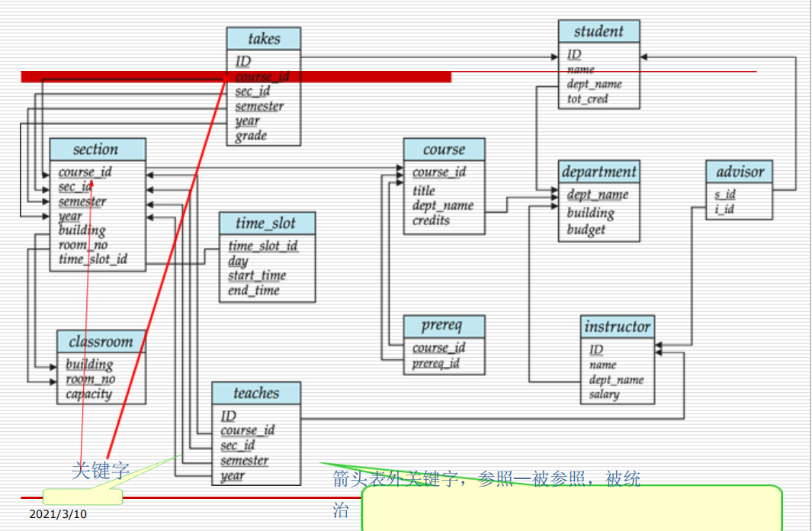Image resolution: width=812 pixels, height=531 pixels.
Task: Select 'building' in the classroom table
Action: (x=89, y=364)
